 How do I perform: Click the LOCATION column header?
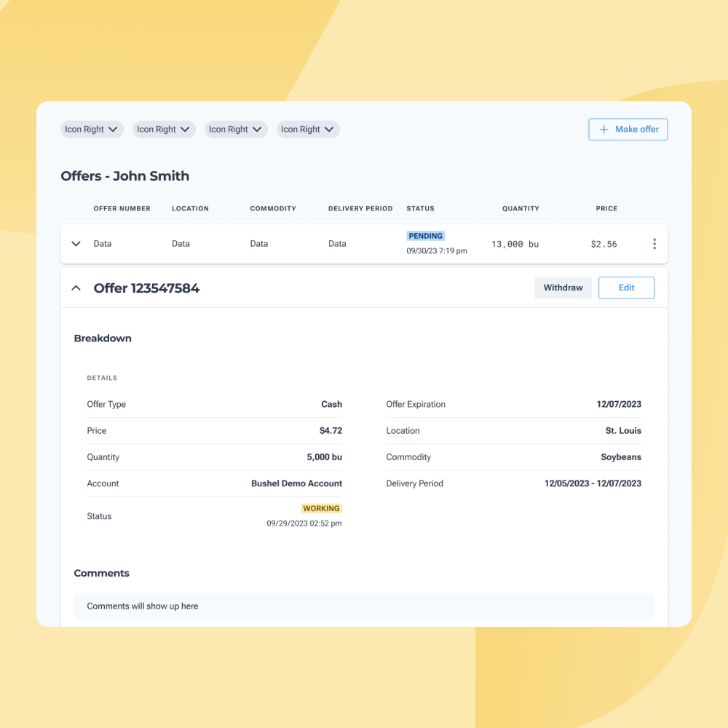pos(190,208)
